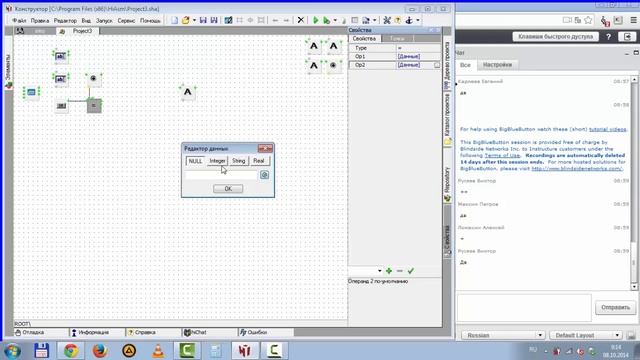Open the Редактор menu
The image size is (640, 360).
point(65,20)
